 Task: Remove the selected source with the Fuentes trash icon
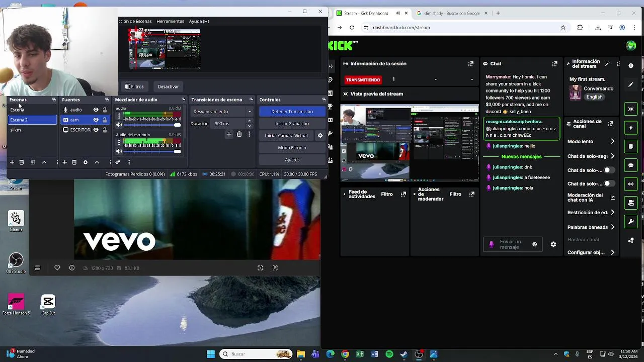click(x=74, y=162)
